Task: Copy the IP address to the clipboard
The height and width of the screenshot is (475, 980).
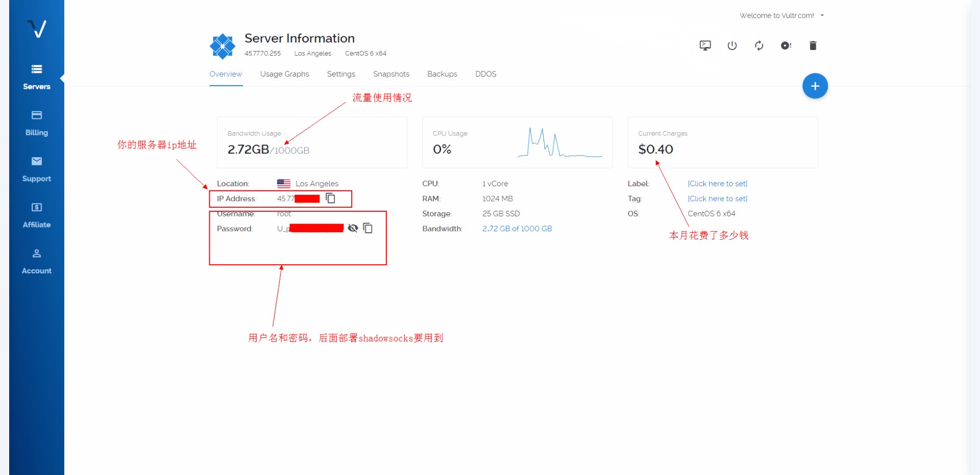Action: pyautogui.click(x=331, y=198)
